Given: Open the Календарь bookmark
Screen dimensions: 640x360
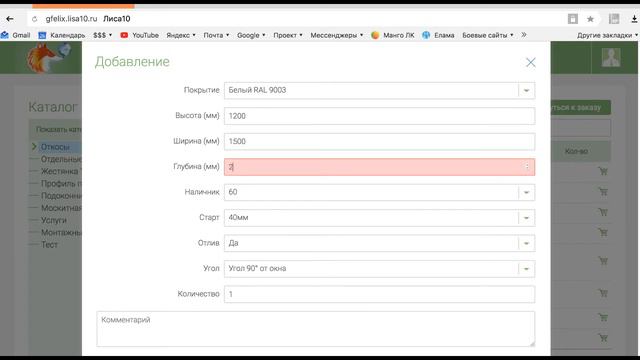Looking at the screenshot, I should coord(62,35).
